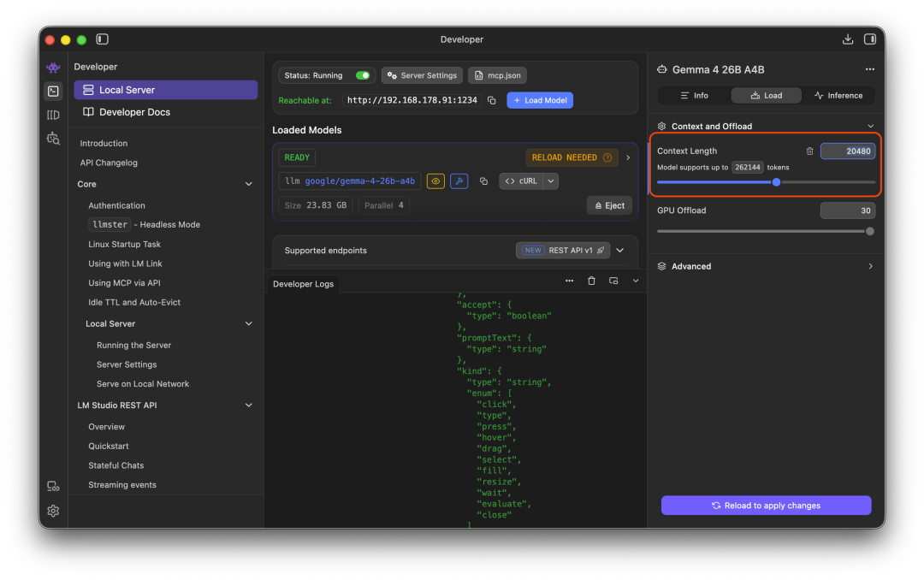Image resolution: width=924 pixels, height=580 pixels.
Task: Open the Reload Needed help question icon
Action: [607, 157]
